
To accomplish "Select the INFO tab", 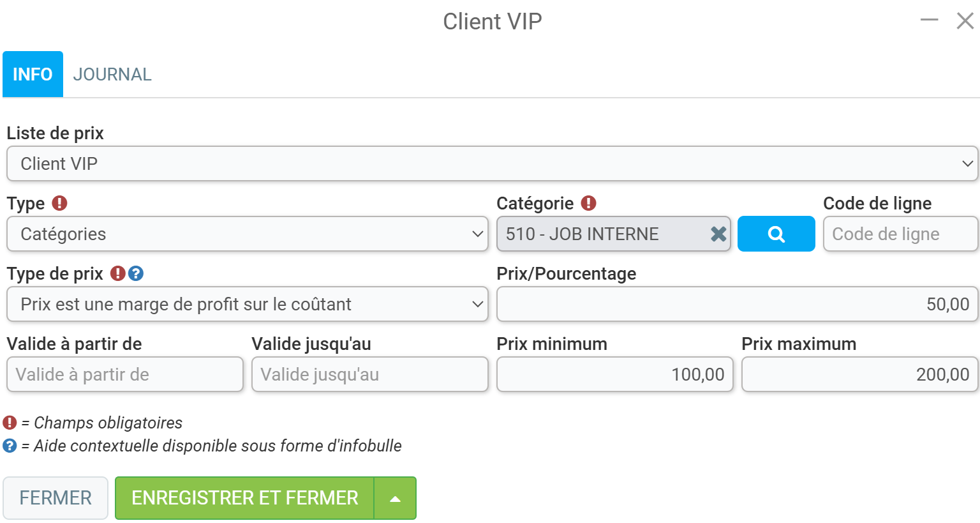I will pos(33,74).
